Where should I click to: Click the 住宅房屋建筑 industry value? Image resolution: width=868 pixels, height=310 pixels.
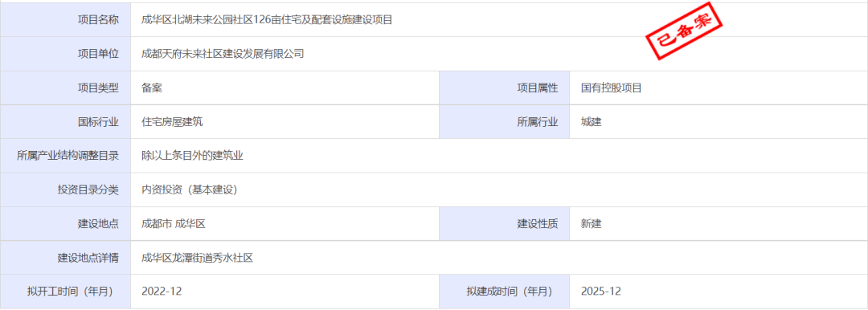[x=172, y=122]
